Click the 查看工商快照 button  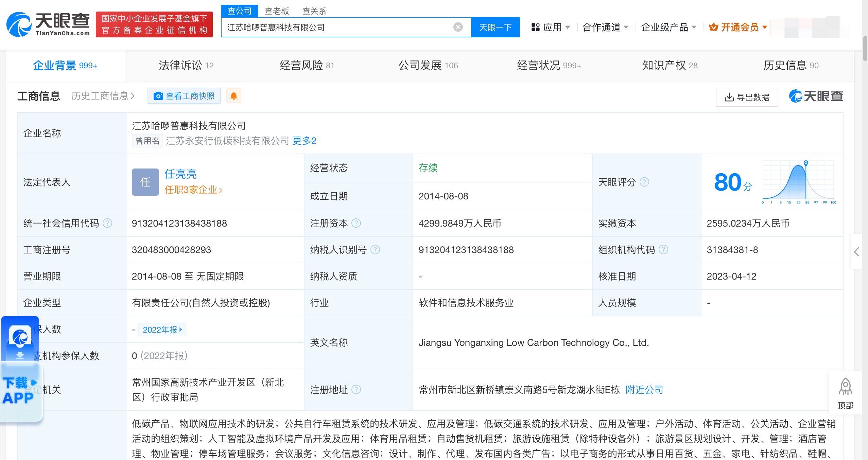coord(184,96)
